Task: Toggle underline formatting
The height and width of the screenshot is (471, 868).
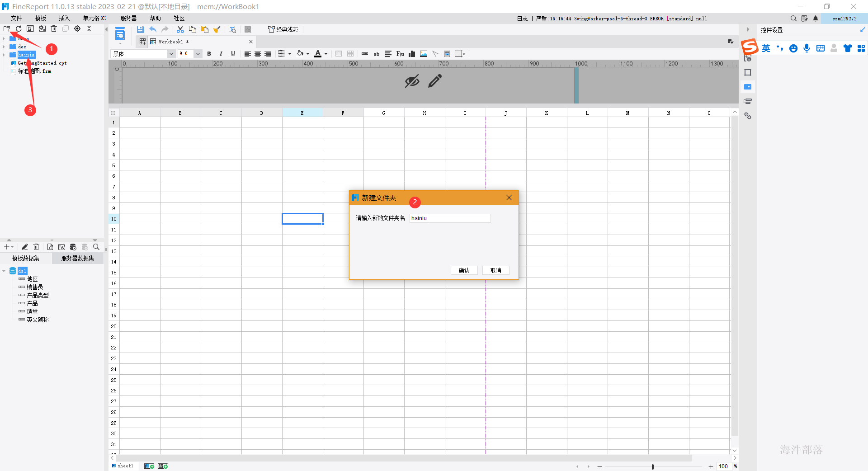Action: click(233, 54)
